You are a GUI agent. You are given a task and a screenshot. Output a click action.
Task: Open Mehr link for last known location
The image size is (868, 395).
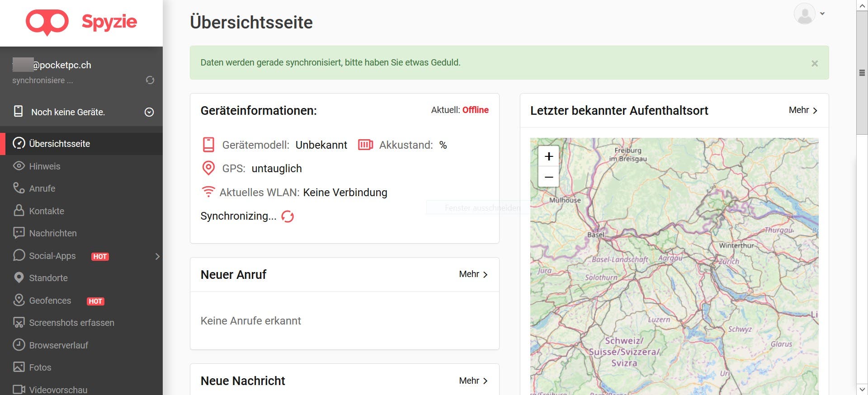[803, 110]
